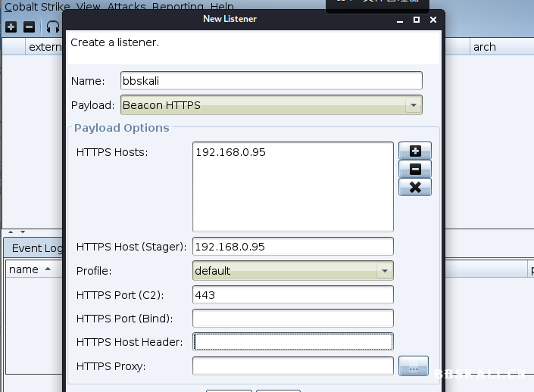
Task: Focus the HTTPS Port (Bind) field
Action: tap(292, 318)
